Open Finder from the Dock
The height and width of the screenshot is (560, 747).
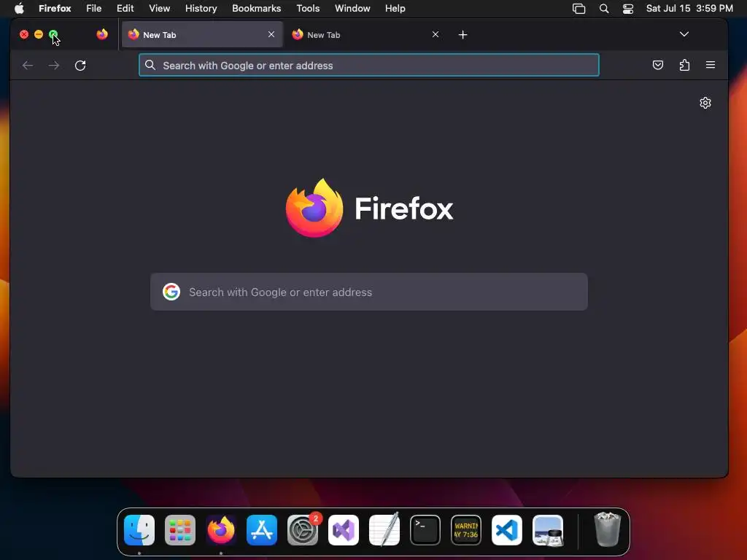click(139, 530)
